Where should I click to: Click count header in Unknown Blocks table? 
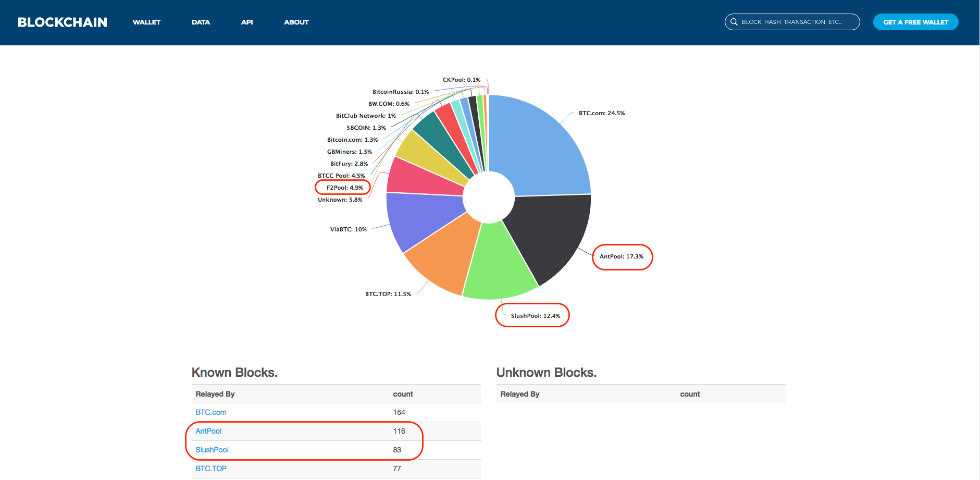690,394
